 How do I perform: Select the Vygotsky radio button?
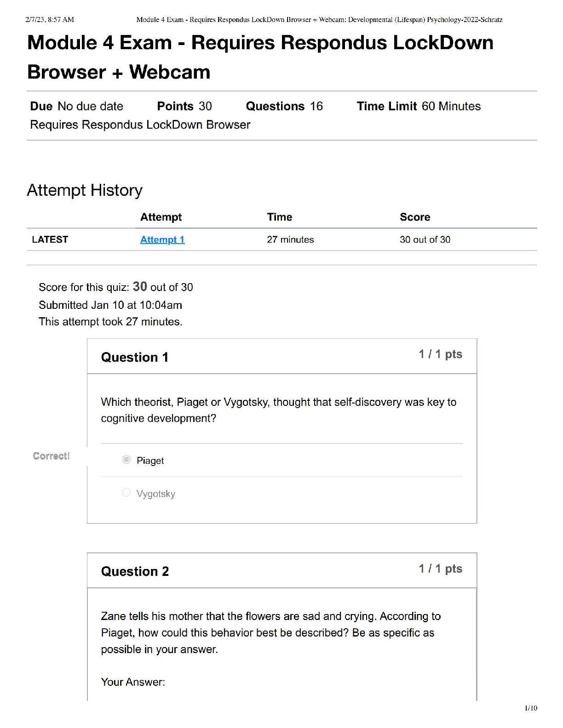pos(126,493)
